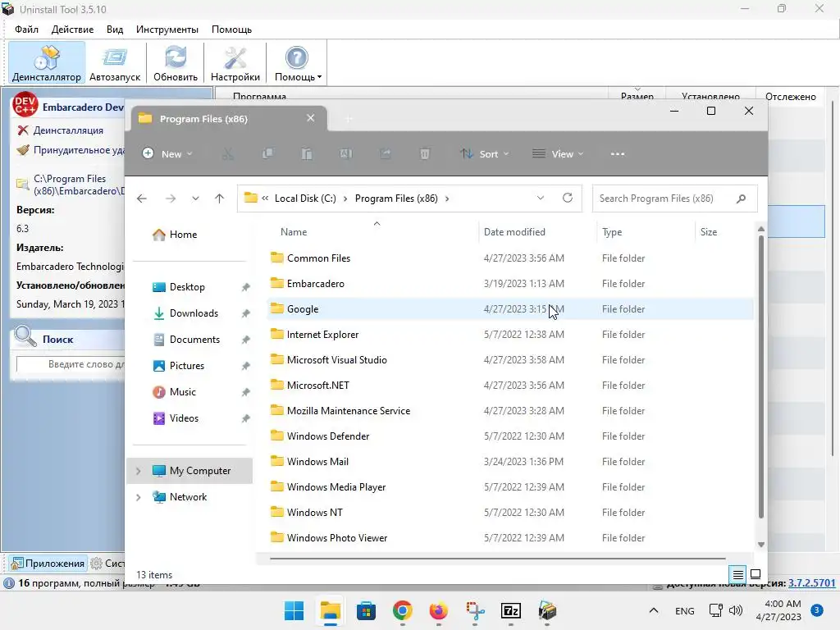
Task: Open the New dropdown in Explorer
Action: coord(167,153)
